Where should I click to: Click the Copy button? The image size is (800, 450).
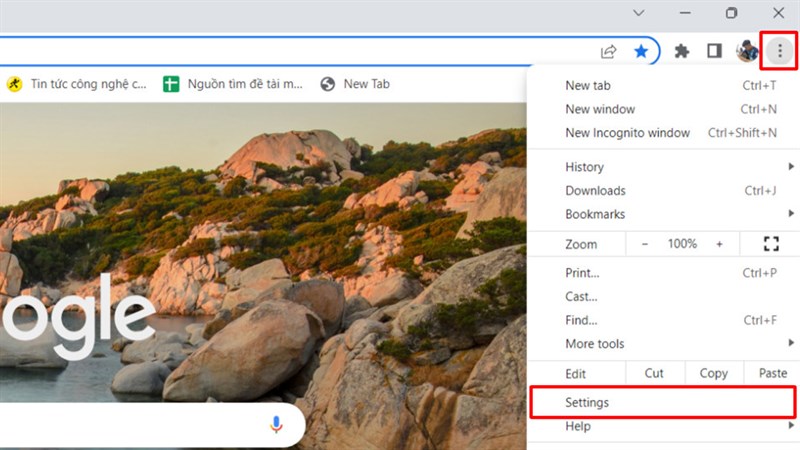714,373
